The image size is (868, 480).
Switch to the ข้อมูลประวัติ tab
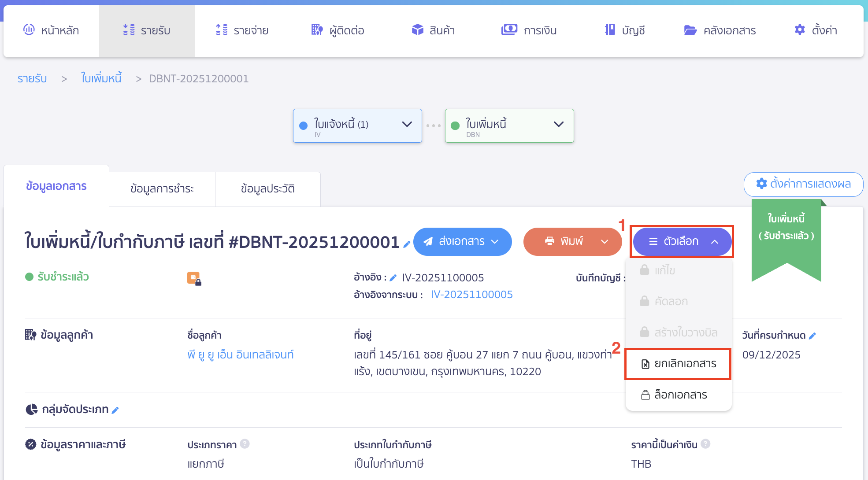tap(267, 188)
